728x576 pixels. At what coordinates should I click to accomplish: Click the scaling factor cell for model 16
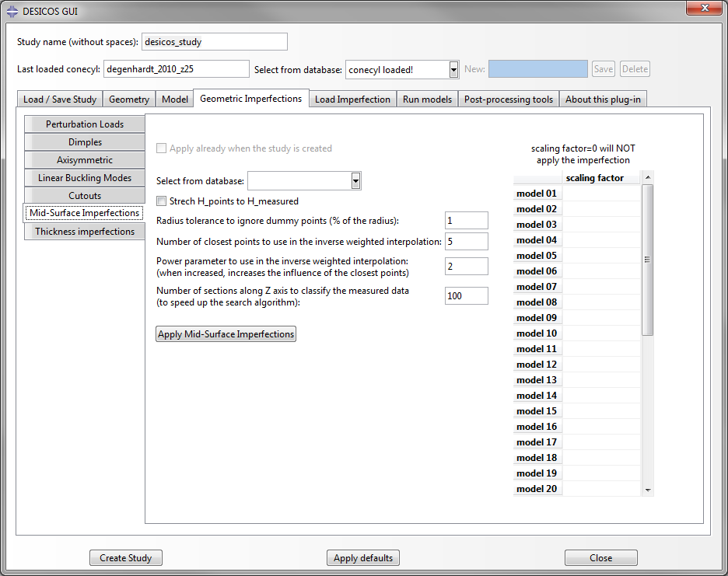(x=601, y=427)
